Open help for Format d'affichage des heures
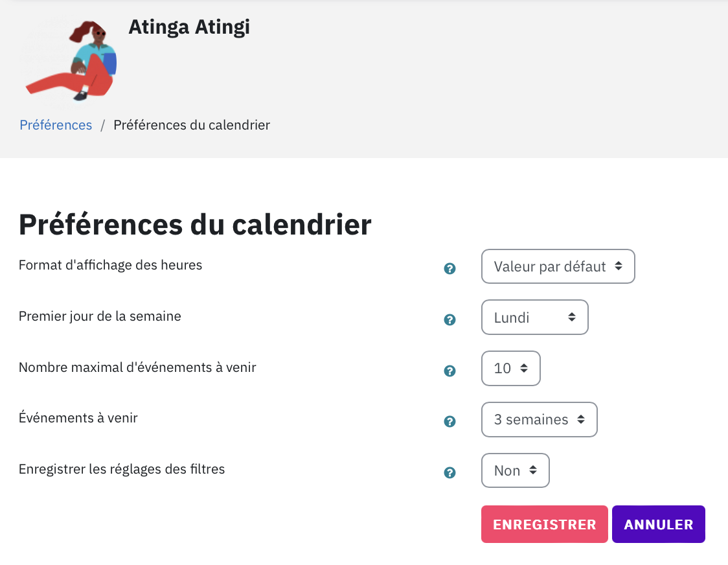728x565 pixels. 449,268
